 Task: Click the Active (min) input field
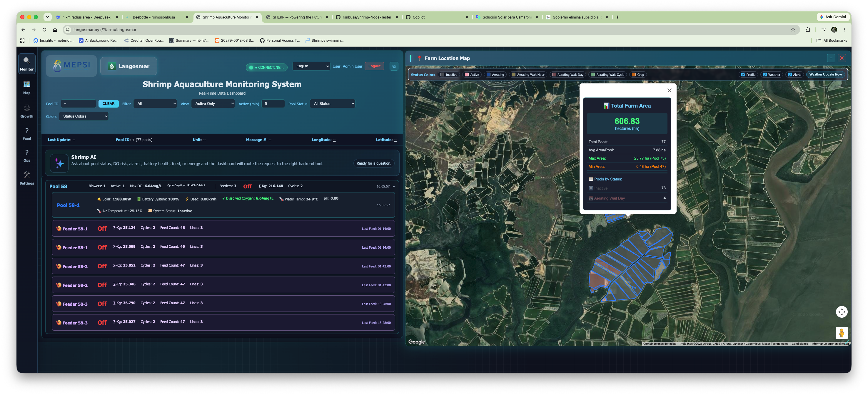click(273, 104)
